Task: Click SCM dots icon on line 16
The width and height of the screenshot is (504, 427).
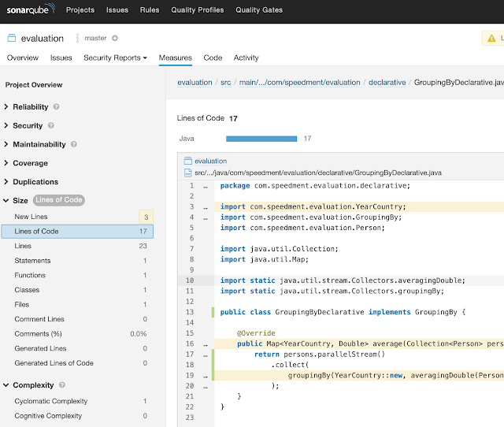Action: [205, 344]
